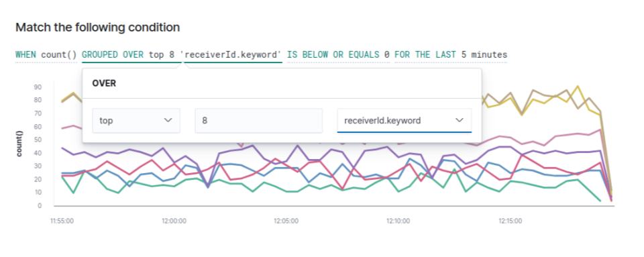This screenshot has width=644, height=257.
Task: Click the 11:55:00 time axis label
Action: [62, 221]
